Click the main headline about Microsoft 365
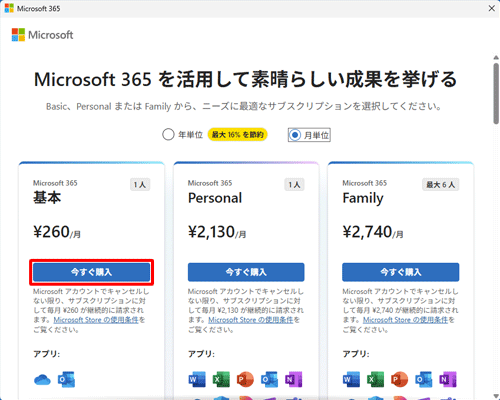Screen dimensions: 500x400 [x=246, y=79]
